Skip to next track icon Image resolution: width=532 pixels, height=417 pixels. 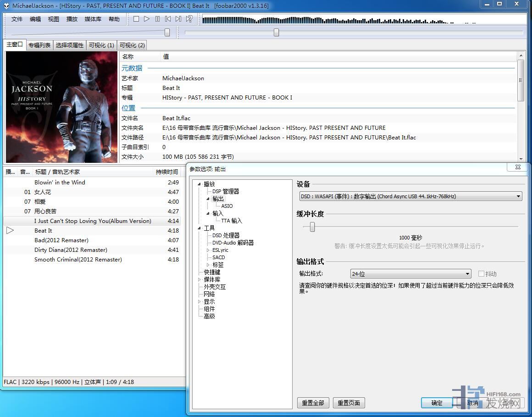click(x=178, y=19)
